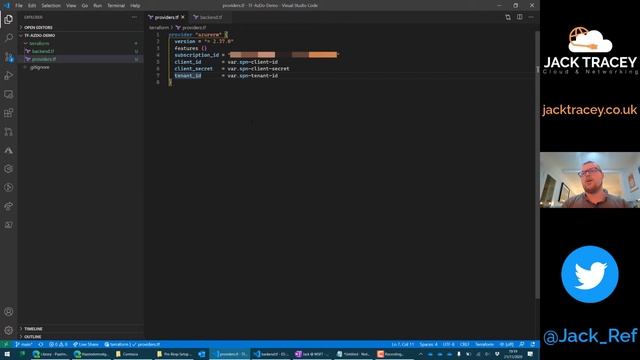
Task: Open the Azure view in the activity bar
Action: tap(9, 150)
